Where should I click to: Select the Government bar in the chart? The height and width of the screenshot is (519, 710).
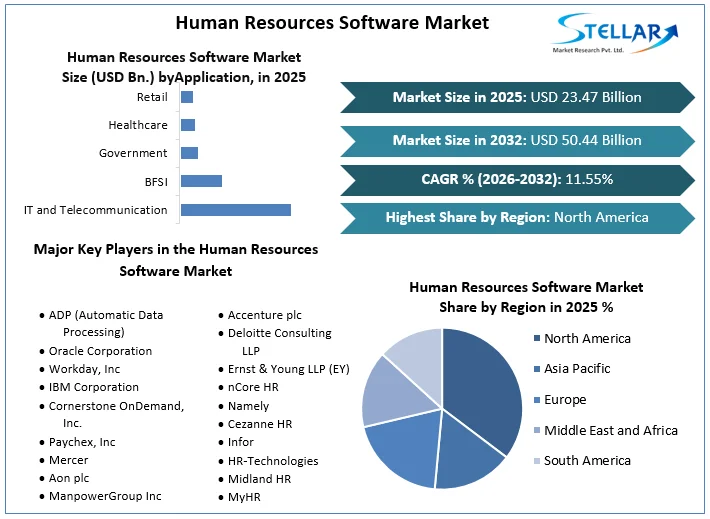(189, 153)
